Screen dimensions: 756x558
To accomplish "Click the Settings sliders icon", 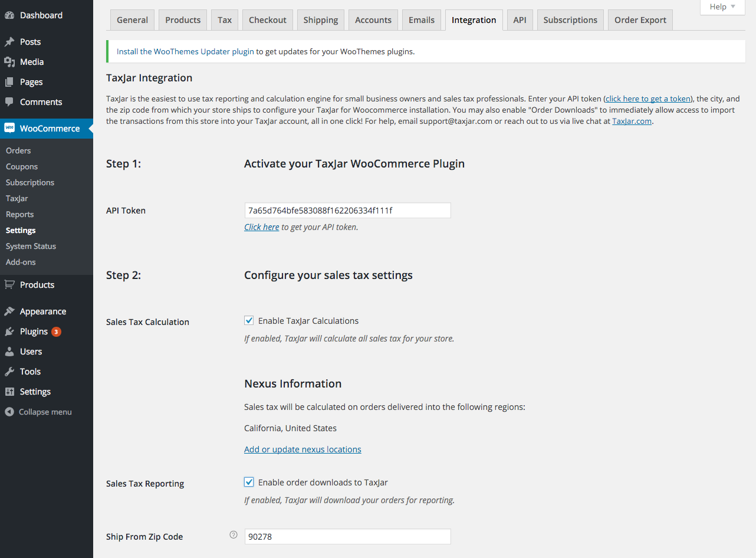I will (x=9, y=392).
